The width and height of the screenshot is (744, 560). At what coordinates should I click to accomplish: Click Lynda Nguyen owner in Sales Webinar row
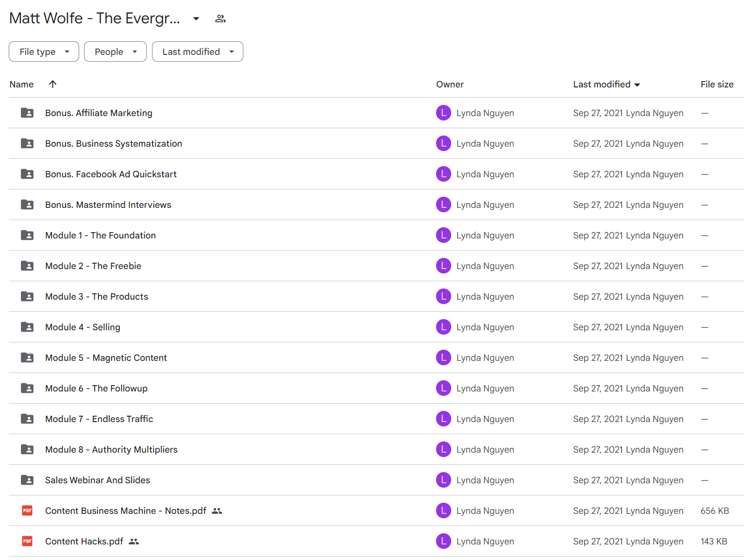tap(485, 480)
